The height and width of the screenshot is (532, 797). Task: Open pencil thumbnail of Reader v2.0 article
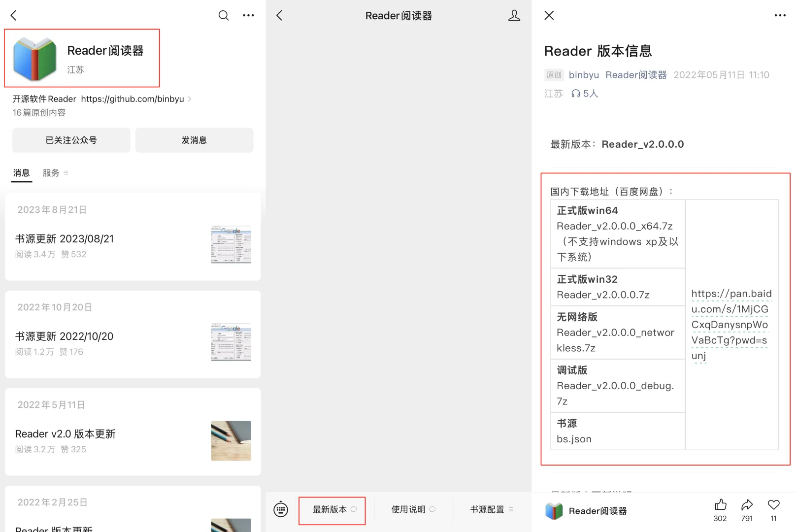[x=231, y=441]
